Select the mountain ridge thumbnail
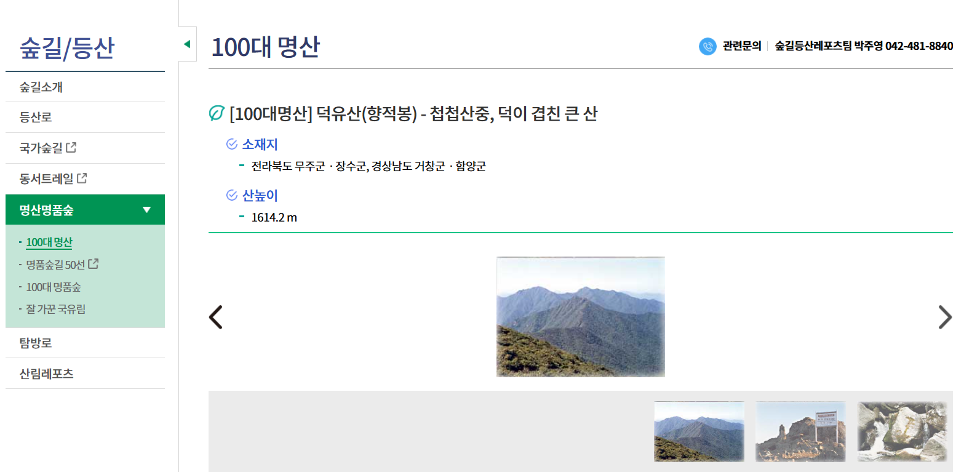The width and height of the screenshot is (980, 472). click(x=699, y=431)
